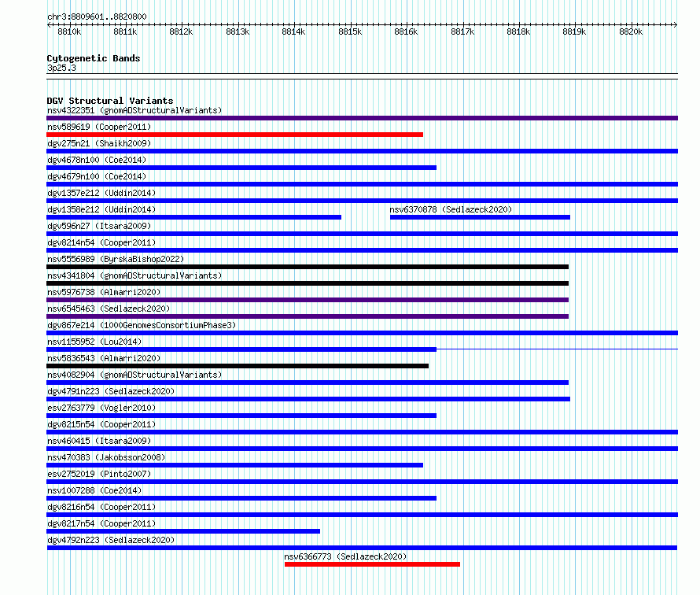Select the blue bar under dgv8217n54
The image size is (700, 595).
point(183,531)
